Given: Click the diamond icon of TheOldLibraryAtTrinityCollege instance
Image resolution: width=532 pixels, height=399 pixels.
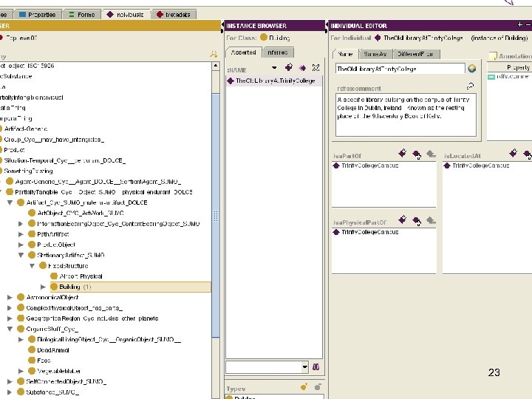Looking at the screenshot, I should (x=231, y=81).
